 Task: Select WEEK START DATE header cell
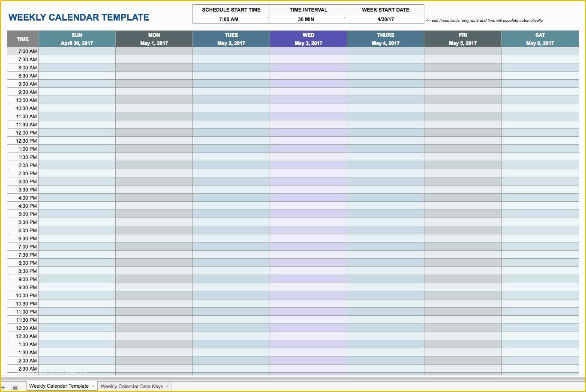coord(385,9)
